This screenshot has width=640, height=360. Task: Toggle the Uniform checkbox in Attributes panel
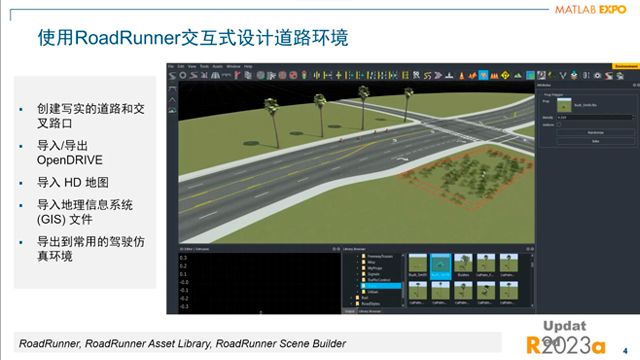[x=559, y=124]
